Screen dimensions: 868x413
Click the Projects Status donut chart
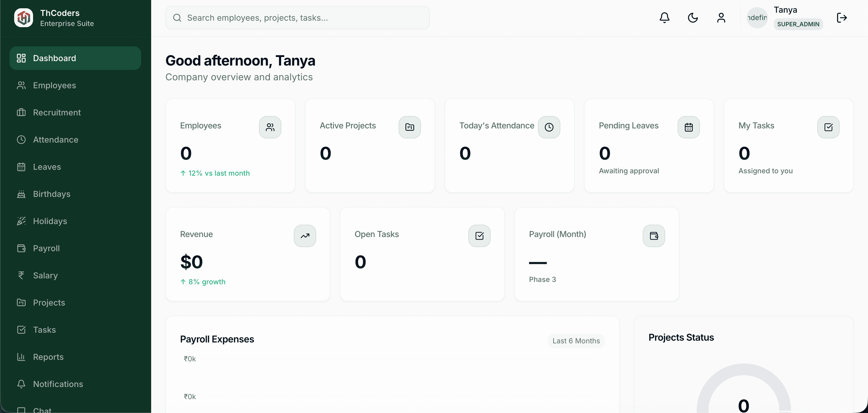pos(744,388)
